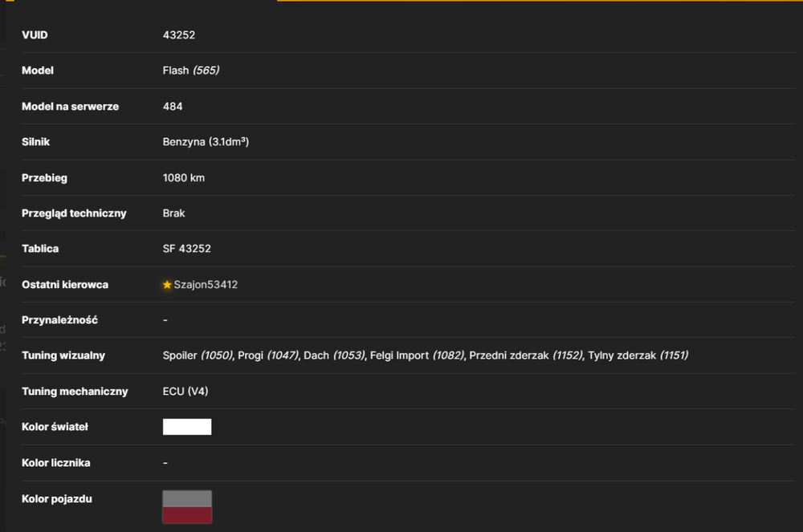Click Progi (1047) in visual tuning
Screen dimensions: 803x532
268,355
